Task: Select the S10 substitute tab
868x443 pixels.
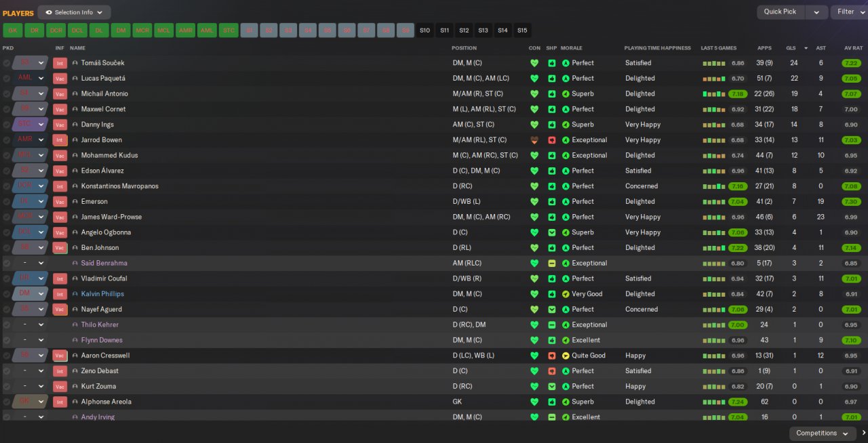Action: coord(425,30)
